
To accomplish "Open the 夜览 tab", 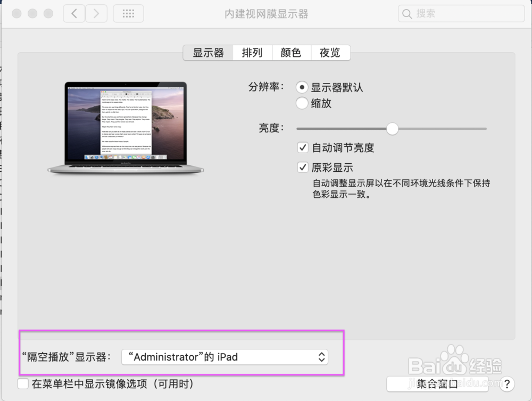I will [330, 53].
